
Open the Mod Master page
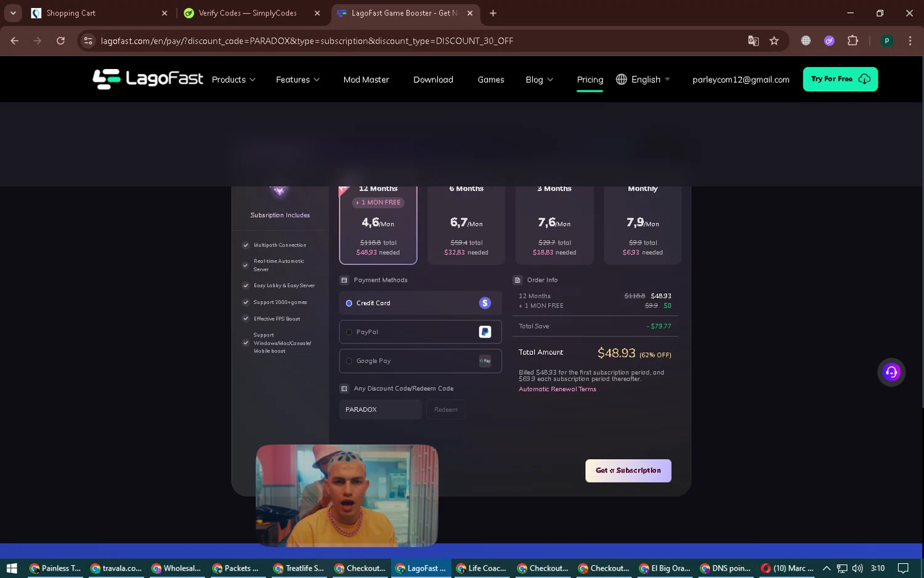pyautogui.click(x=366, y=79)
